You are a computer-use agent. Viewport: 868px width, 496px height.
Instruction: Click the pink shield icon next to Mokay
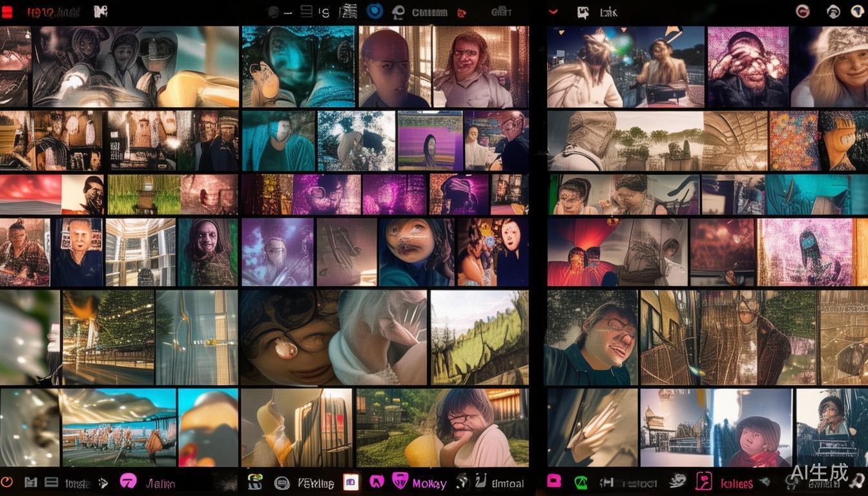pos(400,481)
